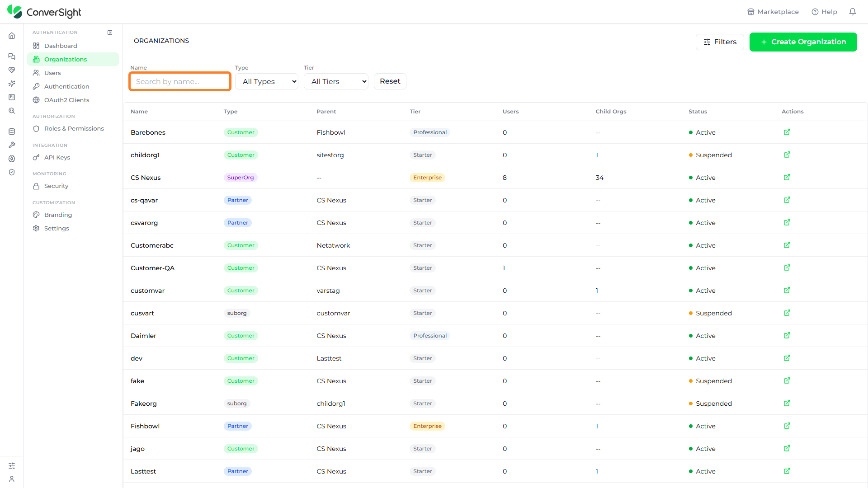Click the notification bell icon
The width and height of the screenshot is (868, 488).
pos(853,12)
